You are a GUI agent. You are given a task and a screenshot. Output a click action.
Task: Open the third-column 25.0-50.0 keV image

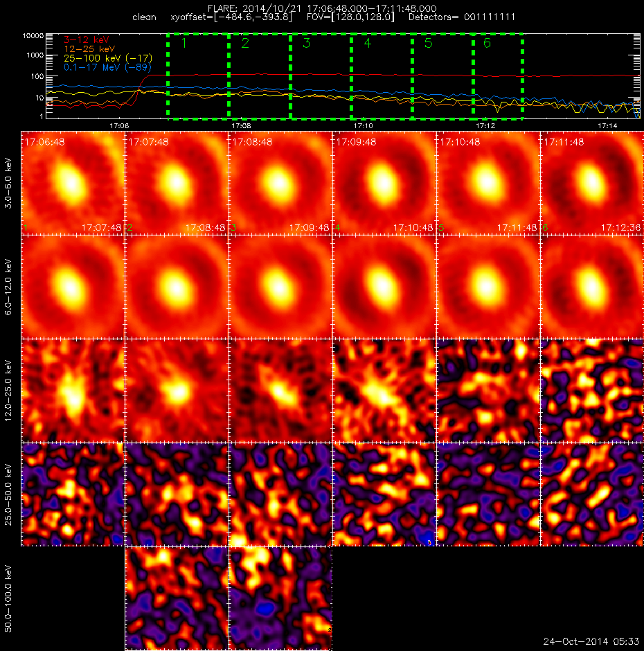tap(280, 494)
